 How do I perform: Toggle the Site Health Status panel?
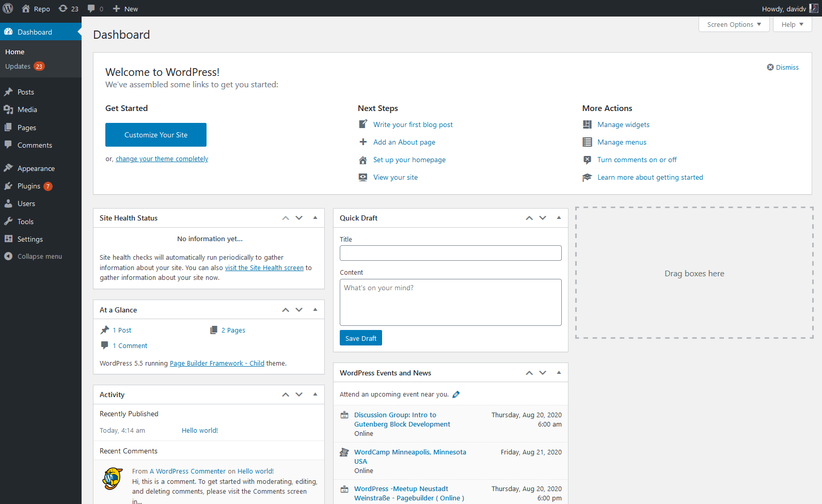coord(315,218)
